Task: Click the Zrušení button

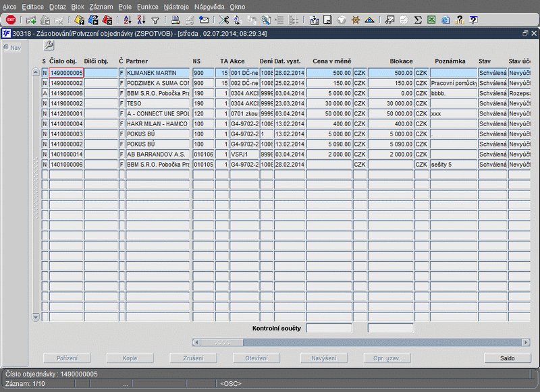Action: tap(193, 358)
